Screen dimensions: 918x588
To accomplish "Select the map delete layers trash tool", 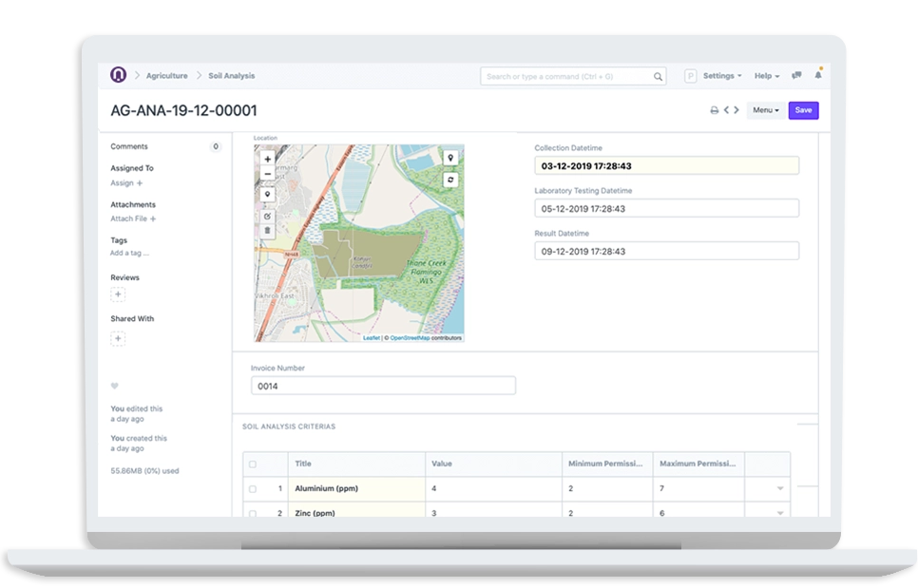I will (268, 231).
